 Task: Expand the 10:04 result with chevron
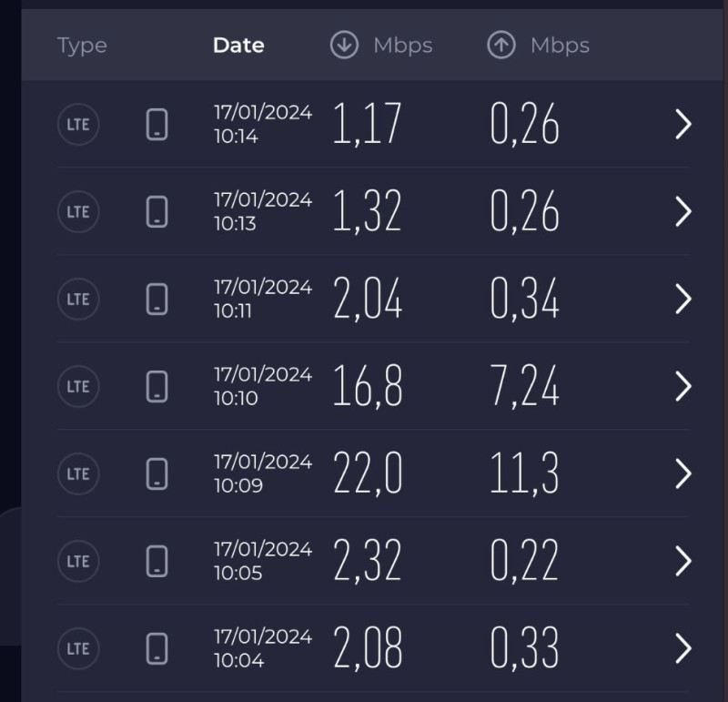[x=683, y=649]
